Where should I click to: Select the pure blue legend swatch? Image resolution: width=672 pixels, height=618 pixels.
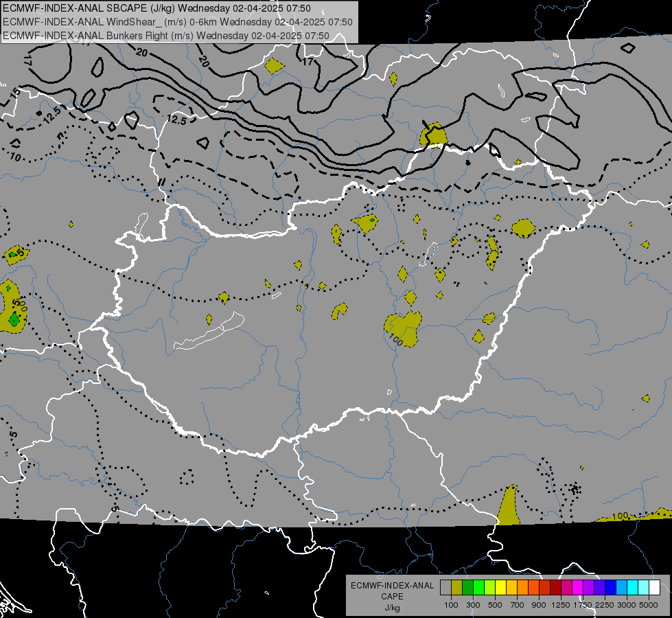coord(611,587)
